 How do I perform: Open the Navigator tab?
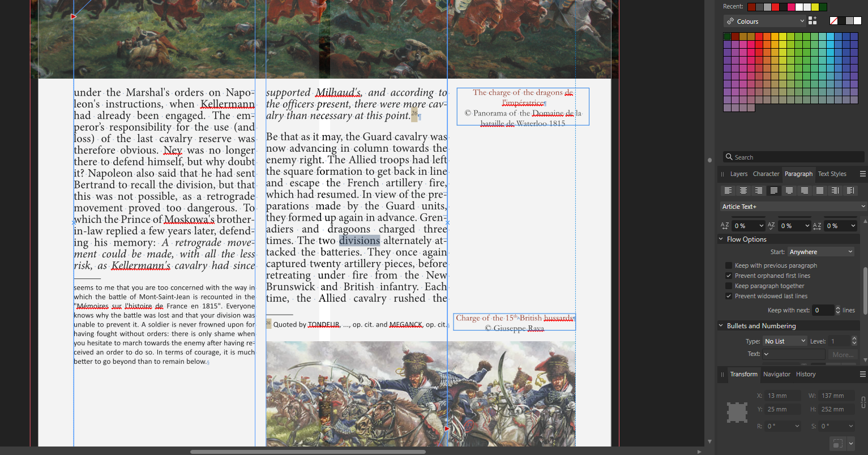(x=776, y=374)
